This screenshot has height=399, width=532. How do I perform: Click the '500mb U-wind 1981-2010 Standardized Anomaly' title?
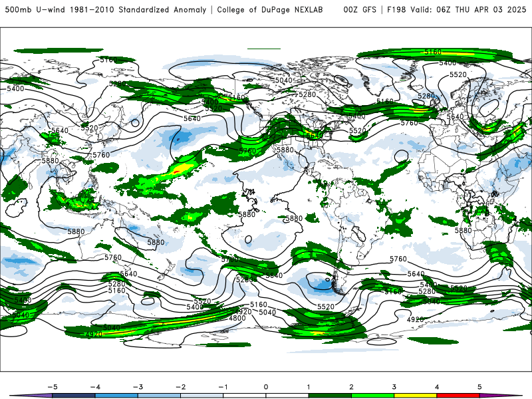pyautogui.click(x=106, y=10)
